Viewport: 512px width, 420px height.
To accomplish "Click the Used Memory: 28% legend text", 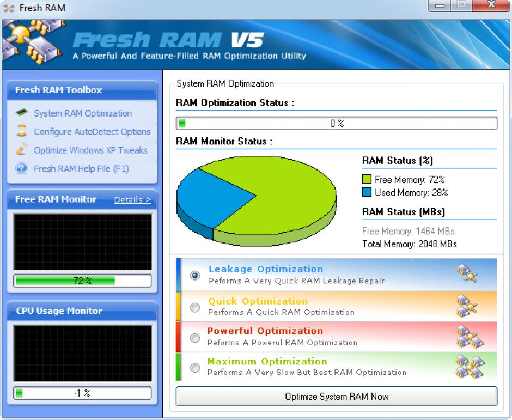I will 411,192.
